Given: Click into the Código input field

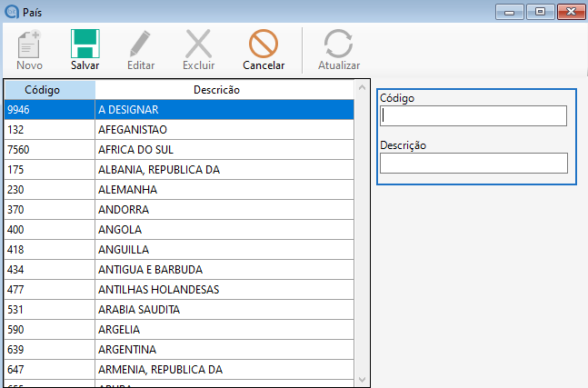Looking at the screenshot, I should pos(473,115).
